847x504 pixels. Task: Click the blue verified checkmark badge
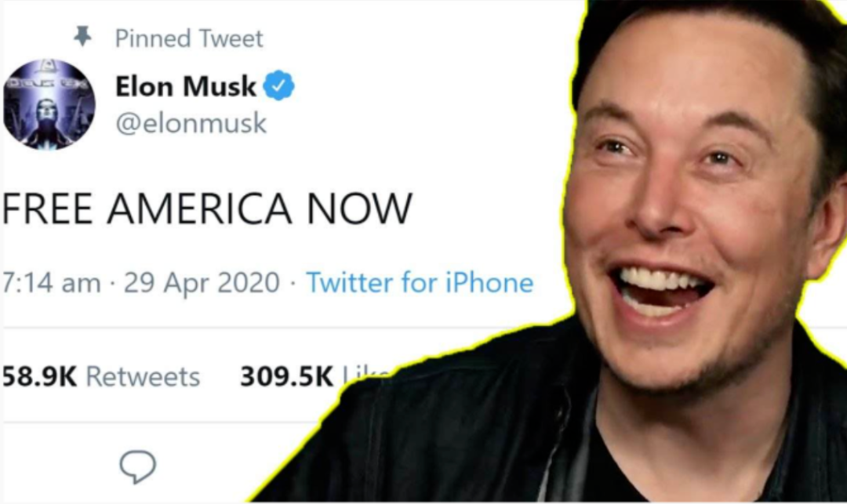[278, 85]
